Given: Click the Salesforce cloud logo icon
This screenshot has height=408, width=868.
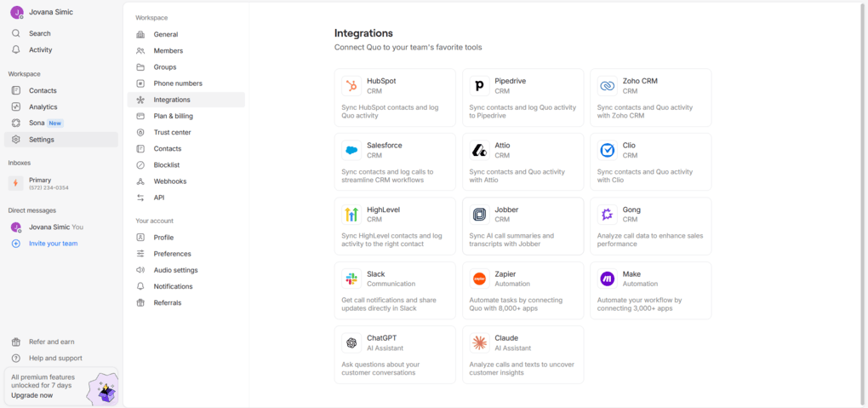Looking at the screenshot, I should [x=351, y=150].
